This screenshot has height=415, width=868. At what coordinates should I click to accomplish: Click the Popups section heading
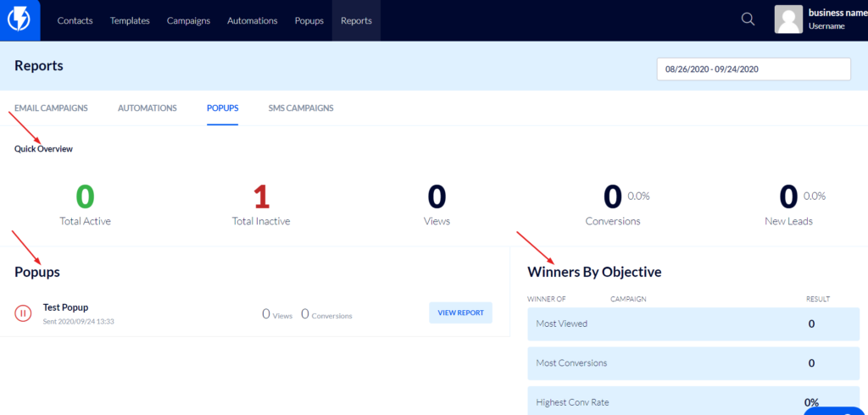click(37, 272)
